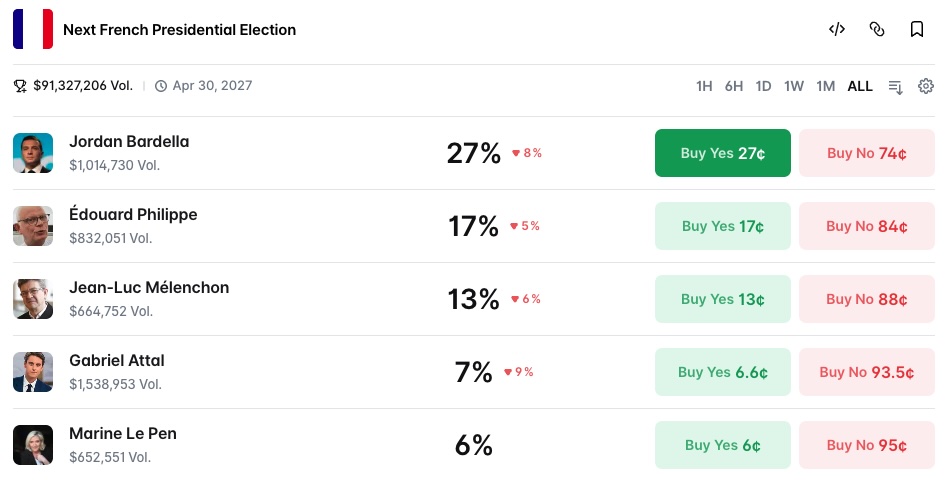Click the embed code icon
951x480 pixels.
837,29
